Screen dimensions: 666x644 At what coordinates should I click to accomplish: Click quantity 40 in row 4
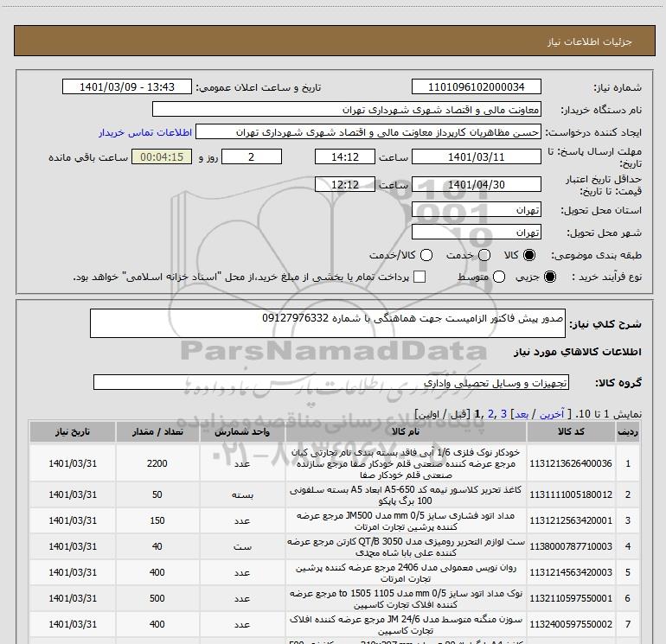[157, 546]
